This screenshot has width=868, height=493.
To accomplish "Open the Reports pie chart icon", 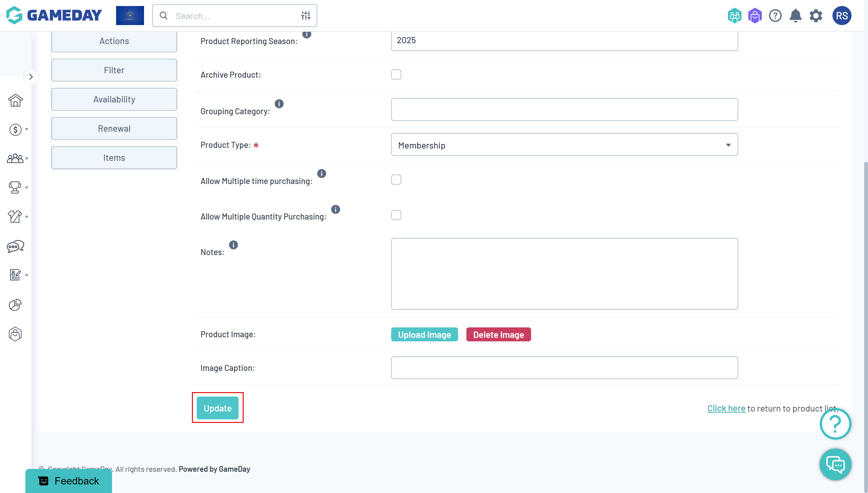I will coord(15,305).
